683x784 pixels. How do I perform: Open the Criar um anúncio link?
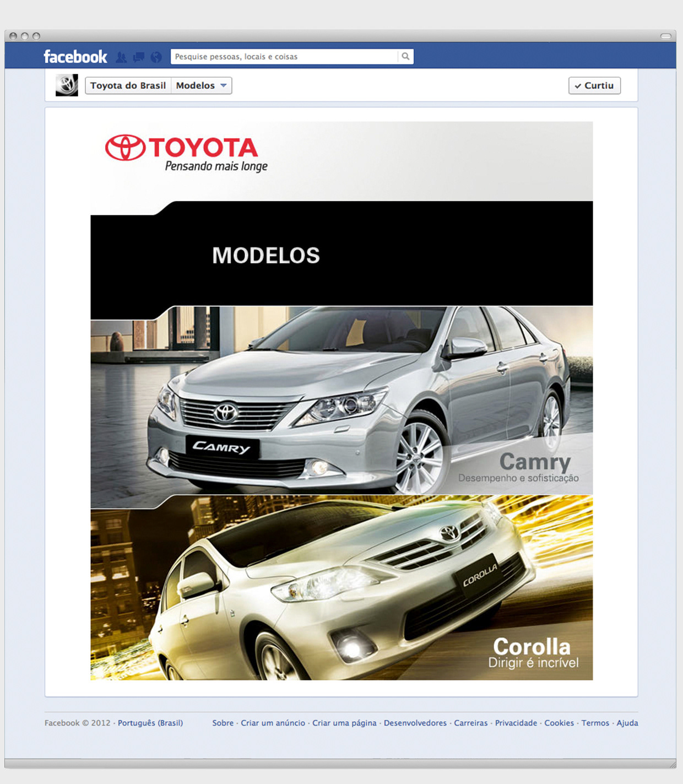pyautogui.click(x=273, y=723)
